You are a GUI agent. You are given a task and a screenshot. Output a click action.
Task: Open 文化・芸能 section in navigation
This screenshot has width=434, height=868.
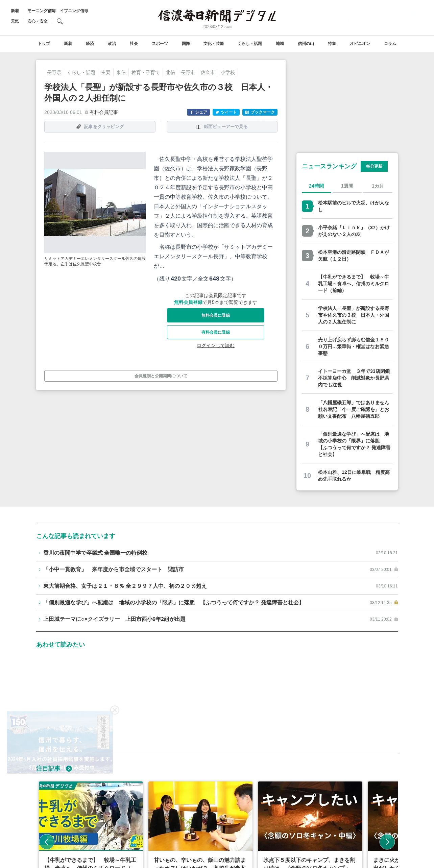coord(214,44)
